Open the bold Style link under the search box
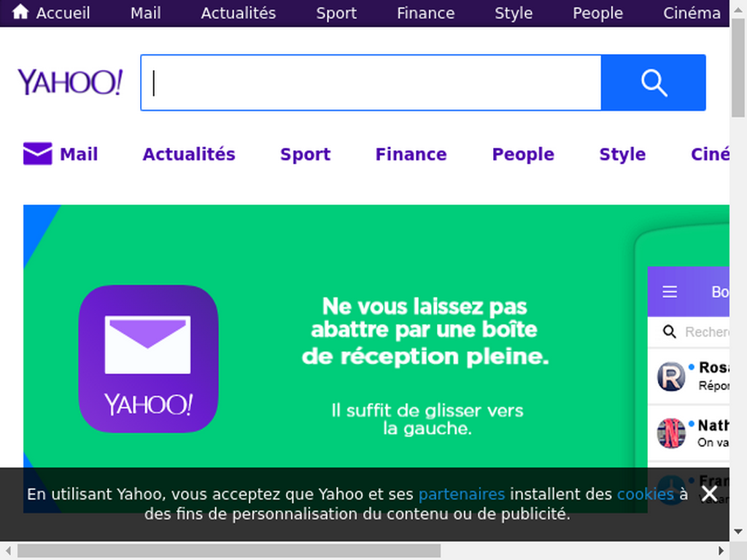 pyautogui.click(x=622, y=155)
